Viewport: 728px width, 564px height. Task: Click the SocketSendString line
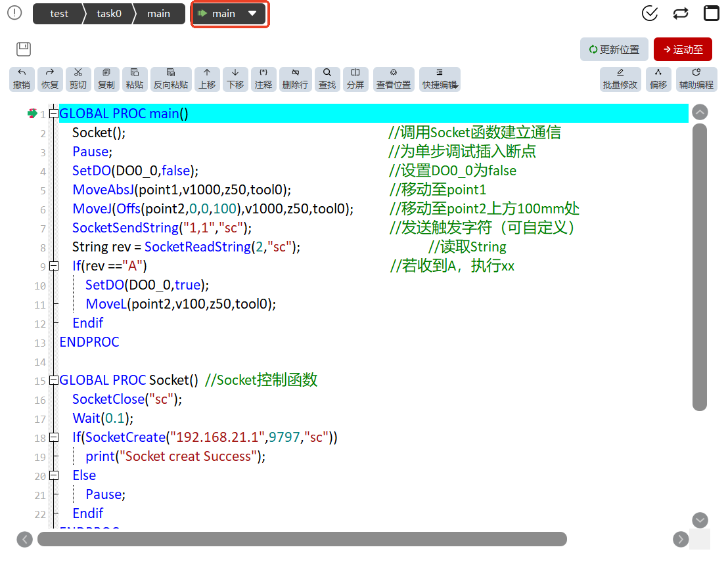pyautogui.click(x=162, y=228)
